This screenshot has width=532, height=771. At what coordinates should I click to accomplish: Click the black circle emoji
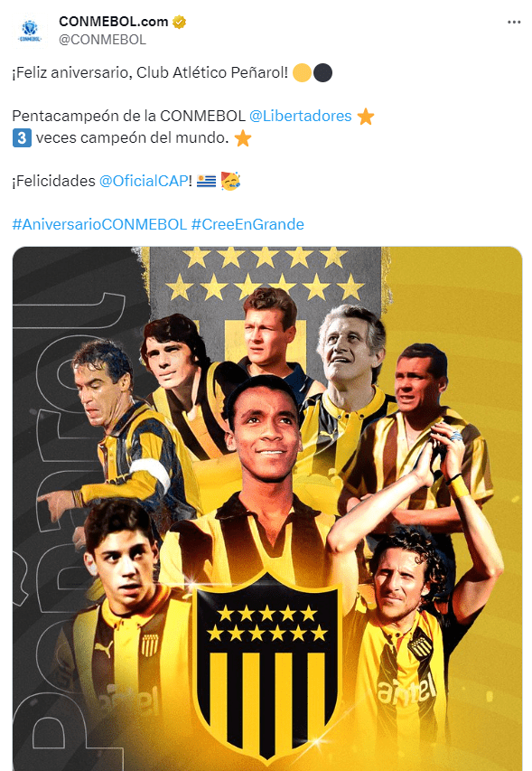click(x=322, y=73)
